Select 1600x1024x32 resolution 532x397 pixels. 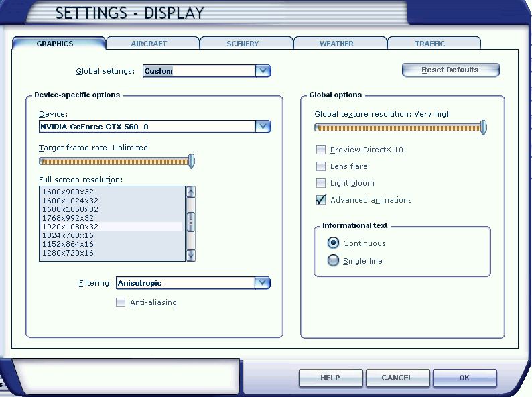[112, 201]
